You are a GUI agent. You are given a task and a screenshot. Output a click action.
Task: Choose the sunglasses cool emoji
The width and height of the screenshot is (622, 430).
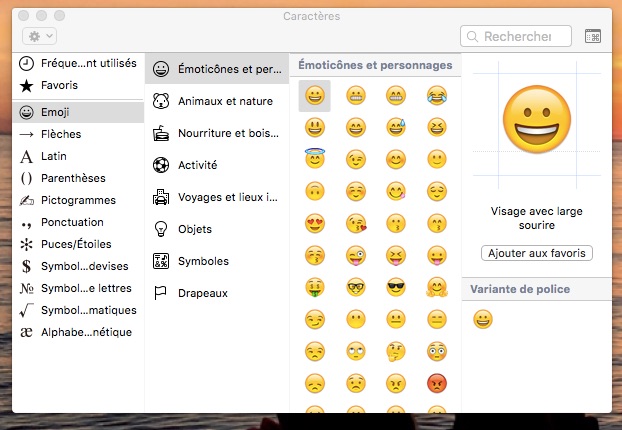click(x=396, y=288)
